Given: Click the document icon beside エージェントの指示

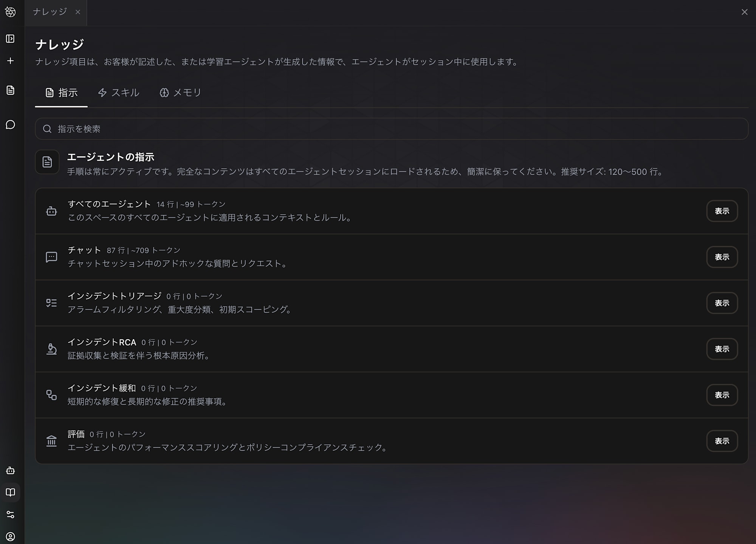Looking at the screenshot, I should [x=47, y=162].
